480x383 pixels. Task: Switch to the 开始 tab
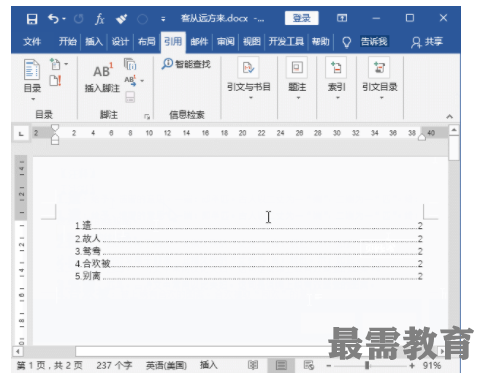(68, 42)
